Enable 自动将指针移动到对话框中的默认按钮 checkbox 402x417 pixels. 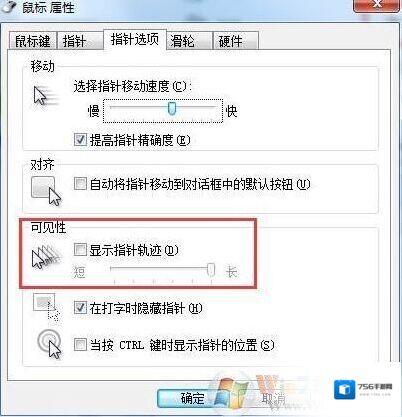(x=80, y=184)
